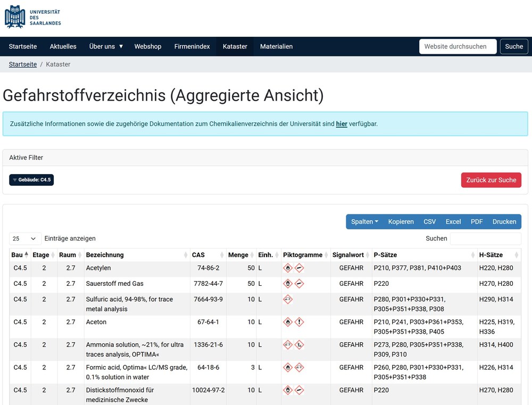Go to Webshop in the navigation bar

click(147, 46)
